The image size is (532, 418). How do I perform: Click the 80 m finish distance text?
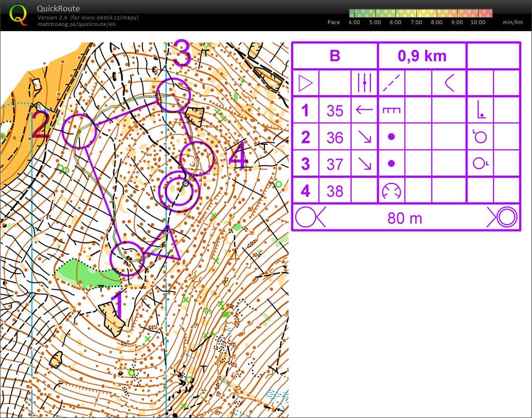[x=404, y=218]
